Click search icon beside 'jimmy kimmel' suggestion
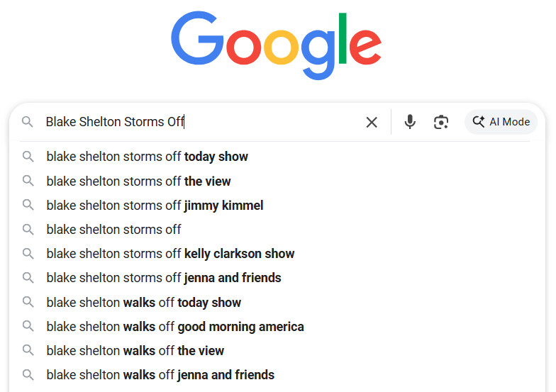This screenshot has width=556, height=392. tap(28, 206)
